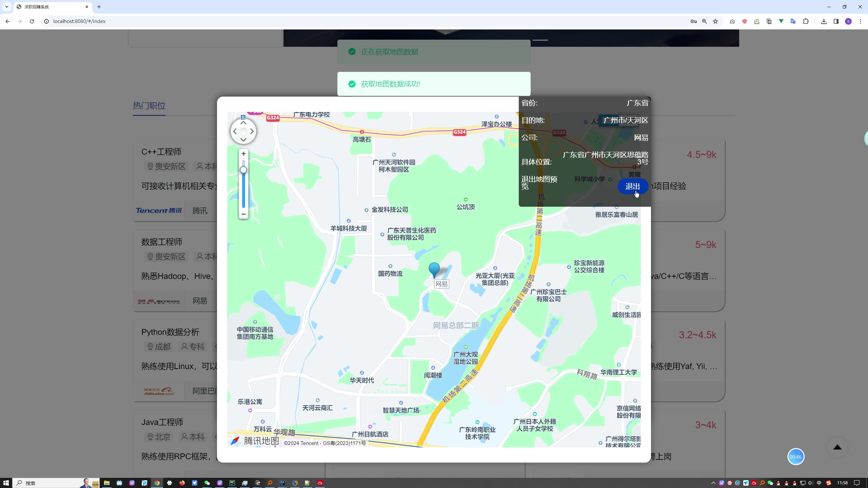The width and height of the screenshot is (868, 488).
Task: Open the saved passwords key icon
Action: point(693,21)
